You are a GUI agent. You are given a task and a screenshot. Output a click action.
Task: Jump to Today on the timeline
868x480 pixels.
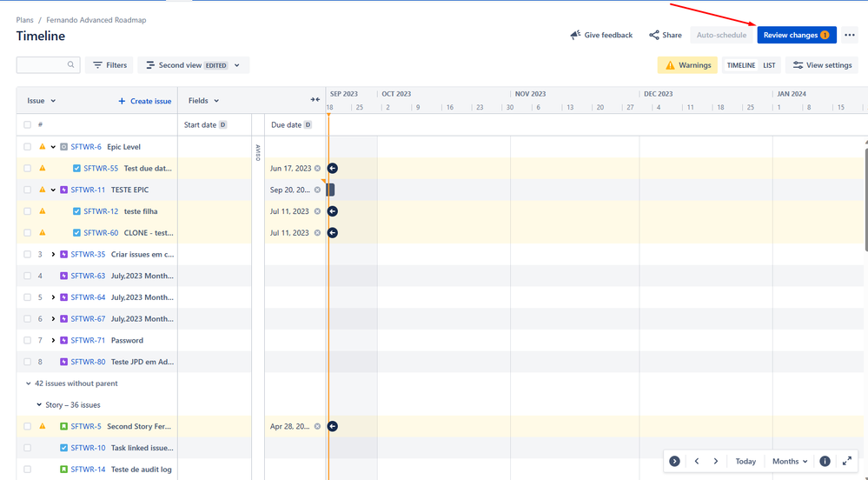pos(745,461)
